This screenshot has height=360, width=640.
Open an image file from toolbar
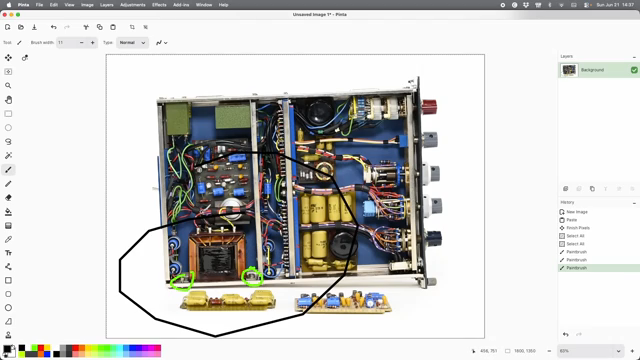point(21,27)
